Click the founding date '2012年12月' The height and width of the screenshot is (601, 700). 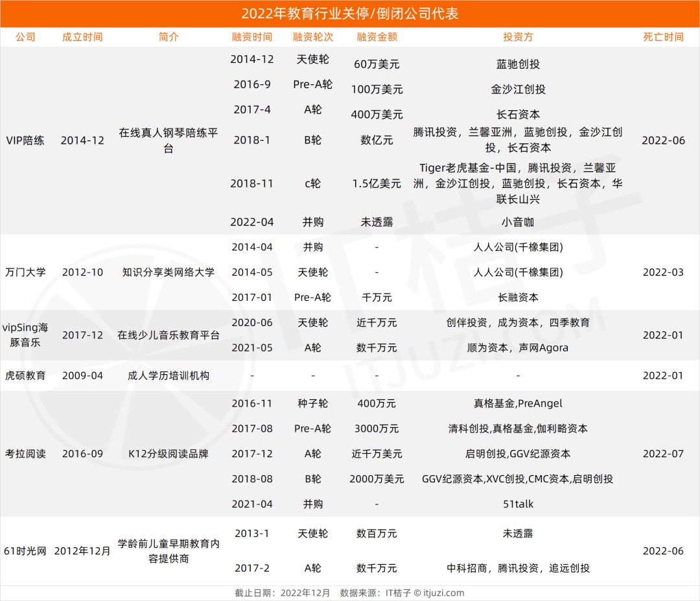click(x=82, y=551)
